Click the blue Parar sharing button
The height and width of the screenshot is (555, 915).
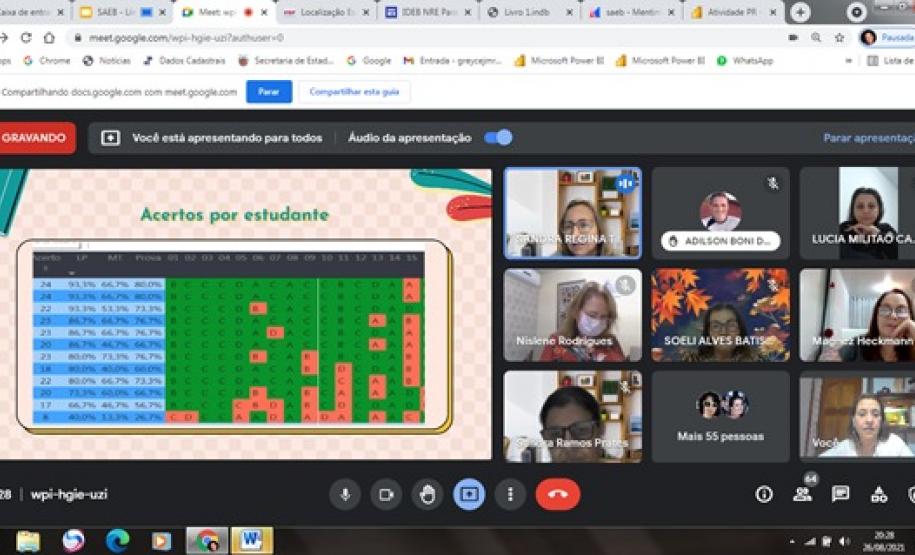[268, 91]
